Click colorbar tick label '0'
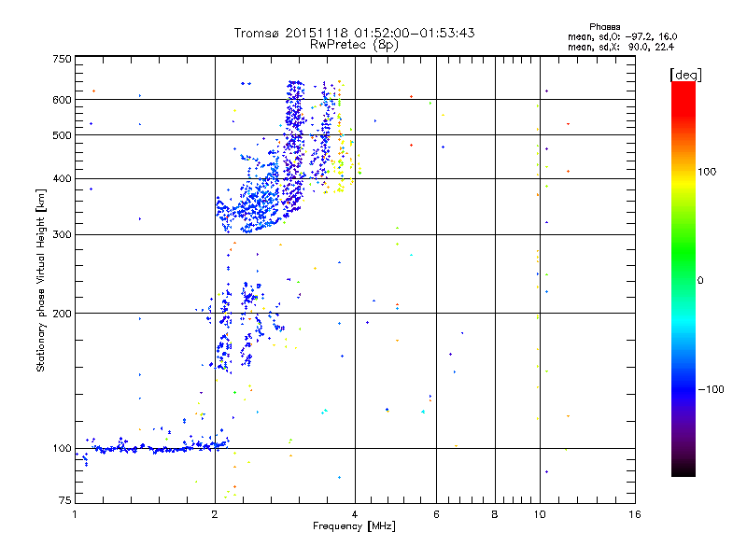The image size is (747, 560). [700, 281]
